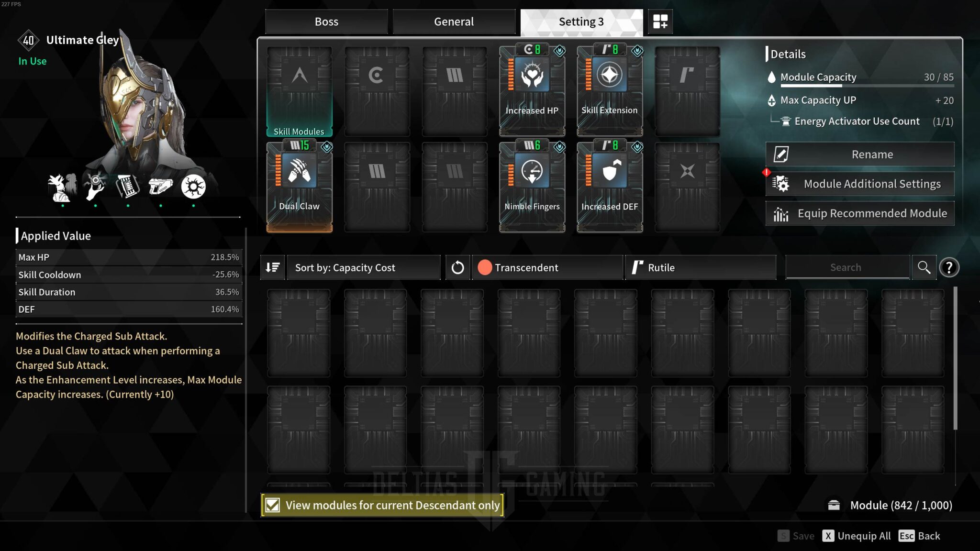
Task: Switch to the General tab
Action: [x=454, y=22]
